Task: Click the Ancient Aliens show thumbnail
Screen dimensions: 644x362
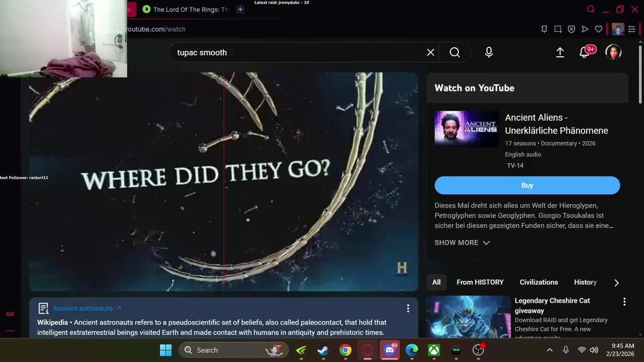Action: pos(466,129)
